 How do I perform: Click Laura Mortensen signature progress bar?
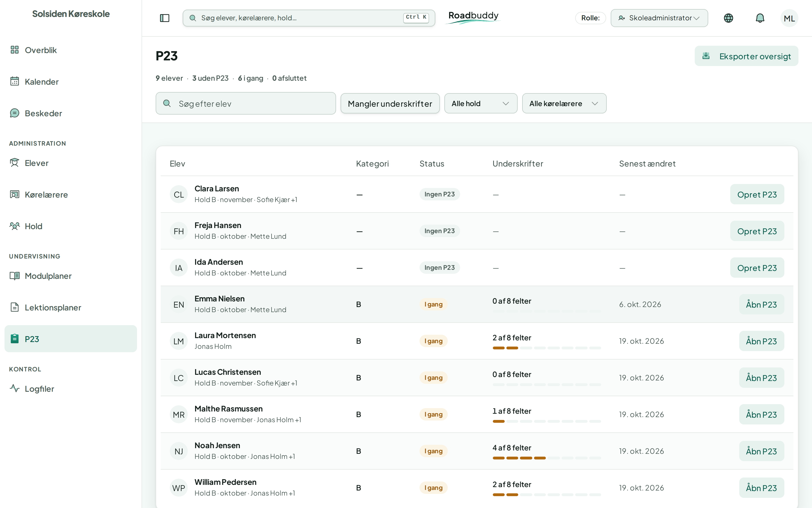pyautogui.click(x=547, y=348)
